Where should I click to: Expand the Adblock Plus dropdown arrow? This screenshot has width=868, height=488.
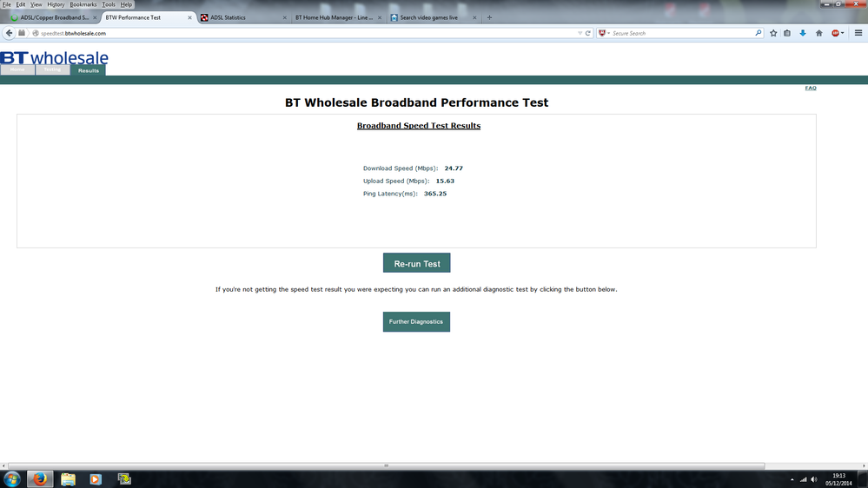coord(843,33)
